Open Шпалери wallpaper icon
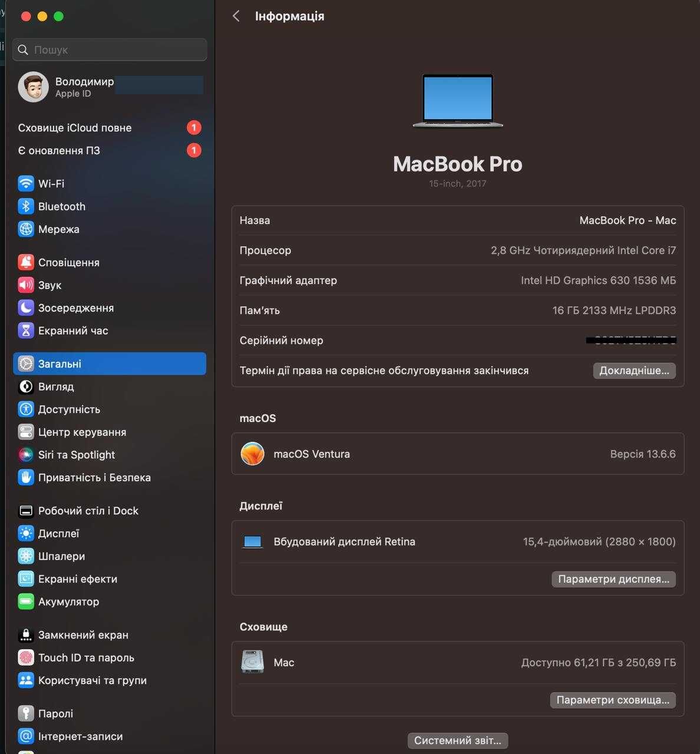Screen dimensions: 700x754 [26, 556]
